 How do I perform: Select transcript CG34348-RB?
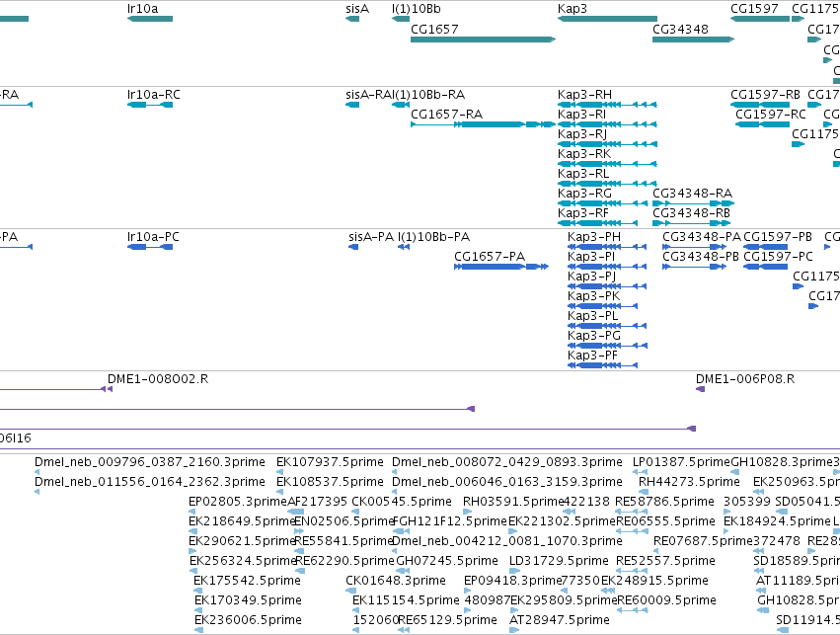pos(691,223)
